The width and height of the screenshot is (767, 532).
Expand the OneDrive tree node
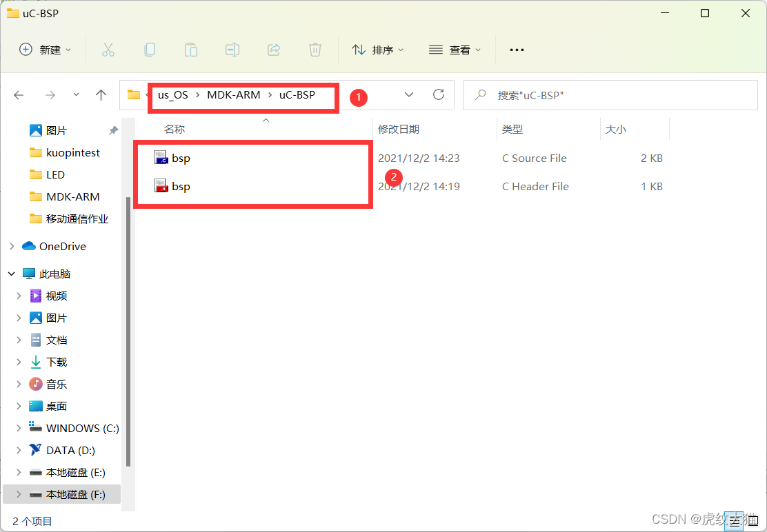(12, 246)
